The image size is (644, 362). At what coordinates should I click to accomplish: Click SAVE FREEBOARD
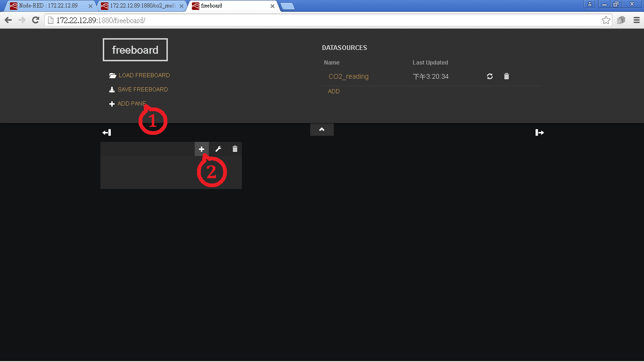tap(142, 90)
